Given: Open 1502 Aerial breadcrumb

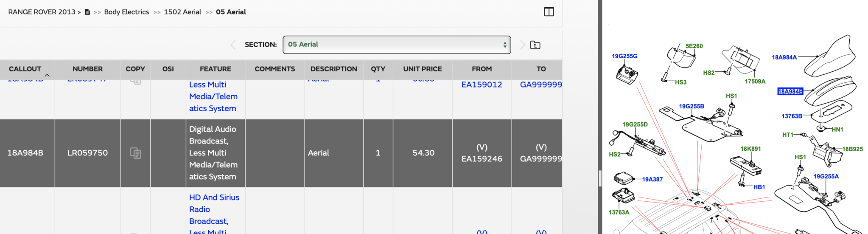Looking at the screenshot, I should pos(182,12).
